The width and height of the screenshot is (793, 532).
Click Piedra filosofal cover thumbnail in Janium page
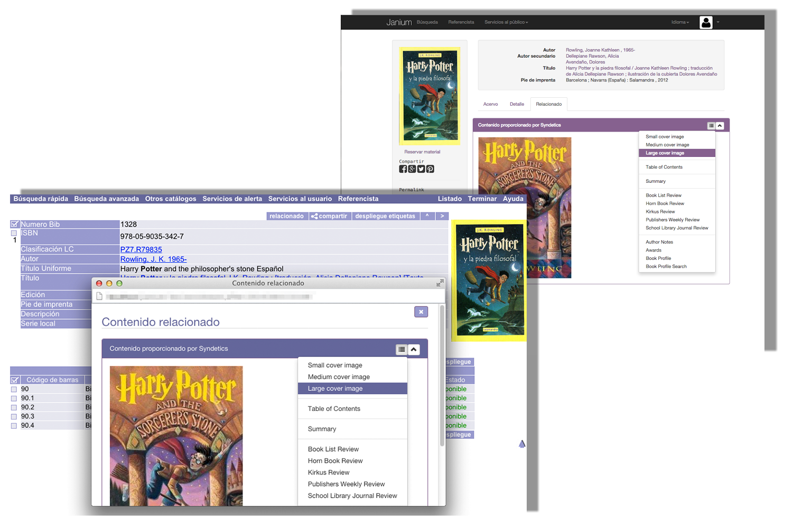click(x=430, y=96)
